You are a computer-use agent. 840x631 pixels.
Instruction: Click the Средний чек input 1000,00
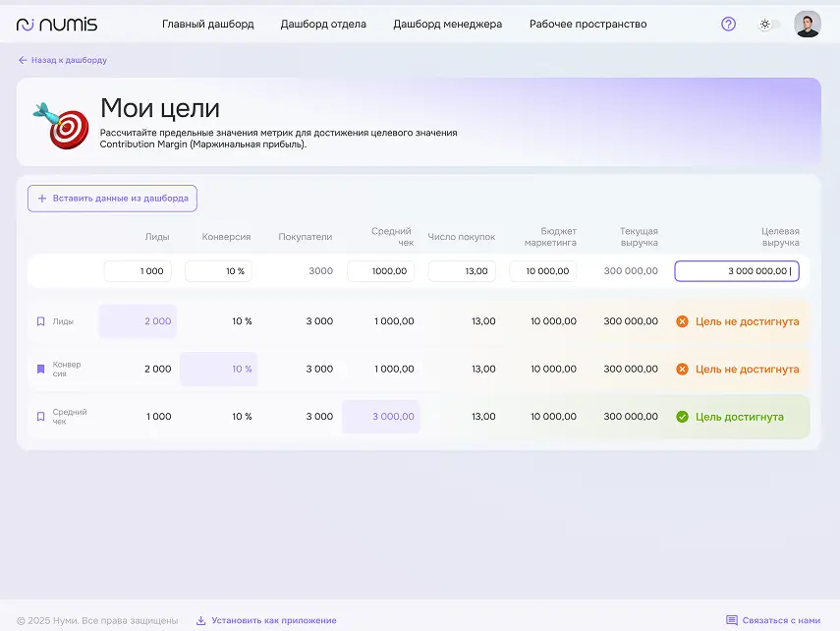click(x=380, y=271)
